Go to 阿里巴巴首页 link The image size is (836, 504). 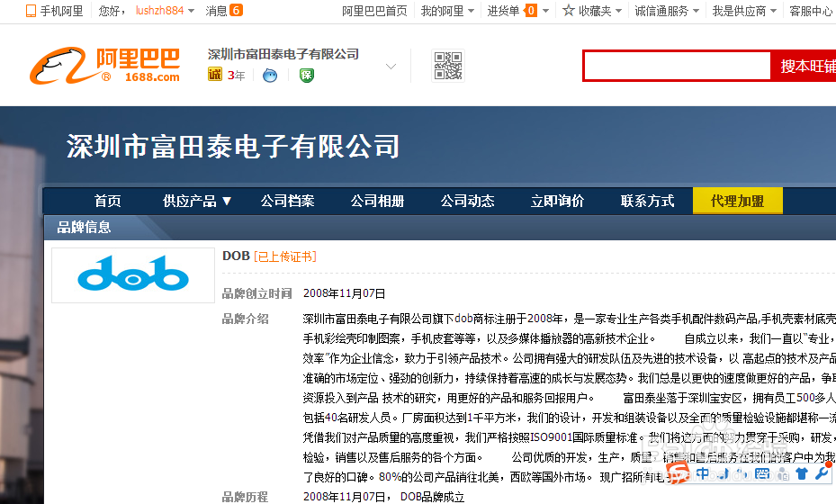(374, 11)
